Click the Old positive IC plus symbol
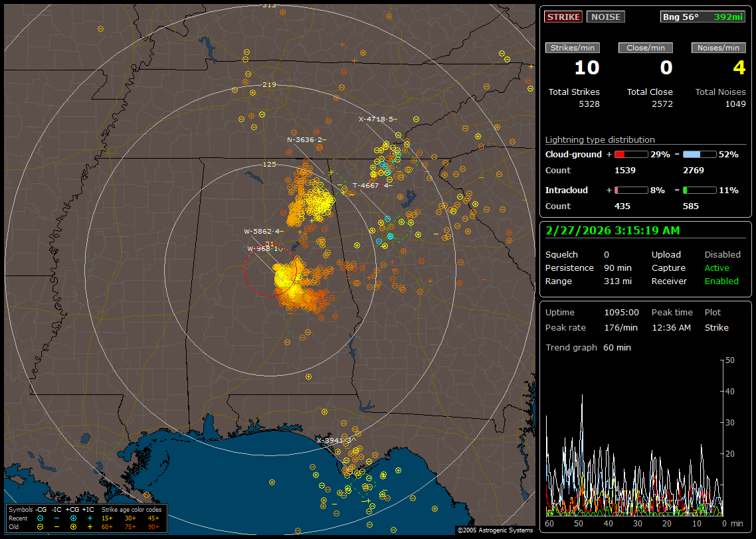This screenshot has height=539, width=756. [x=90, y=526]
